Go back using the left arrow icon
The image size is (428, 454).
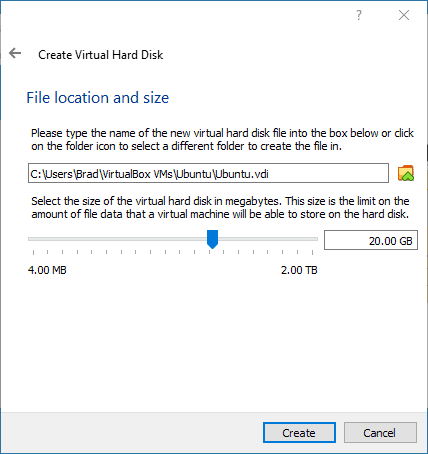coord(15,53)
